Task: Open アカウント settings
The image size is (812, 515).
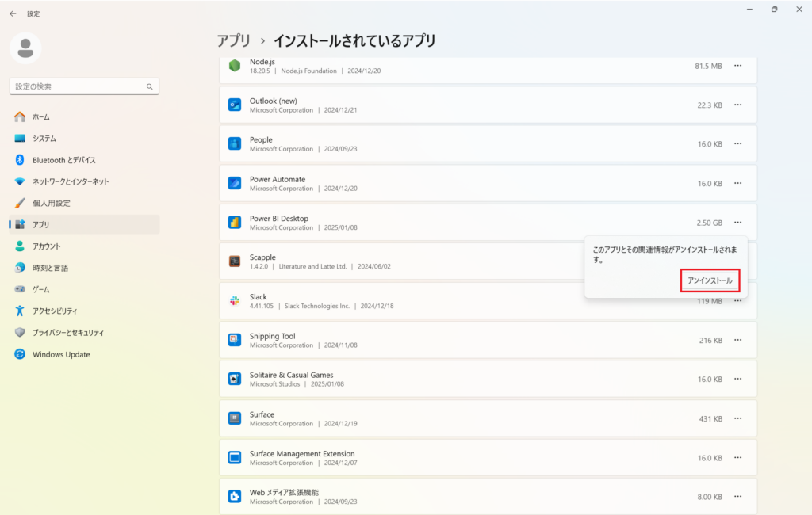Action: (84, 246)
